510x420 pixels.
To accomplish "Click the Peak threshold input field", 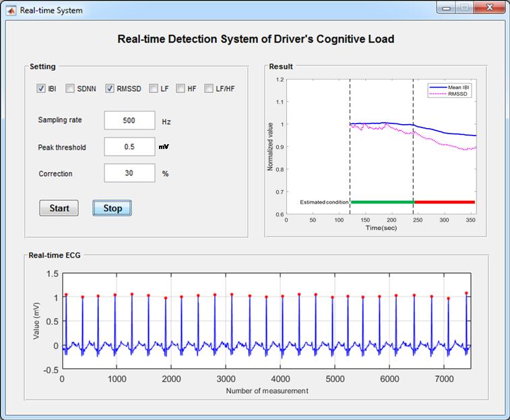I will (129, 146).
